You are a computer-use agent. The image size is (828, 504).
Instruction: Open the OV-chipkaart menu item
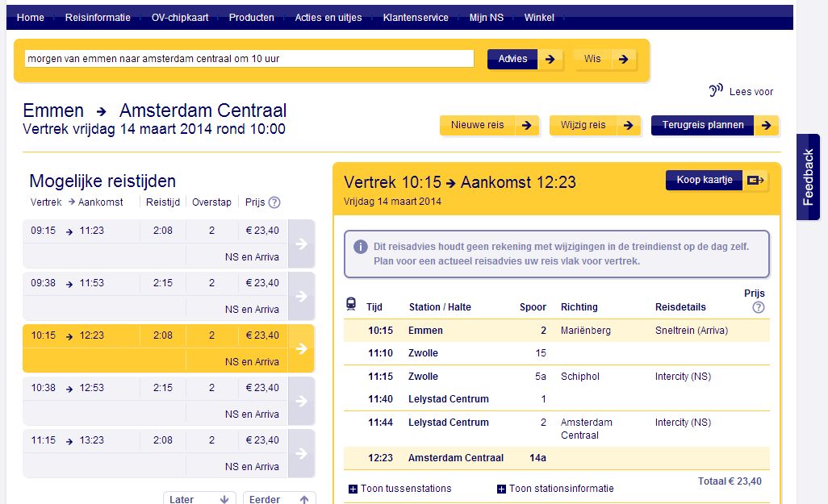point(180,18)
